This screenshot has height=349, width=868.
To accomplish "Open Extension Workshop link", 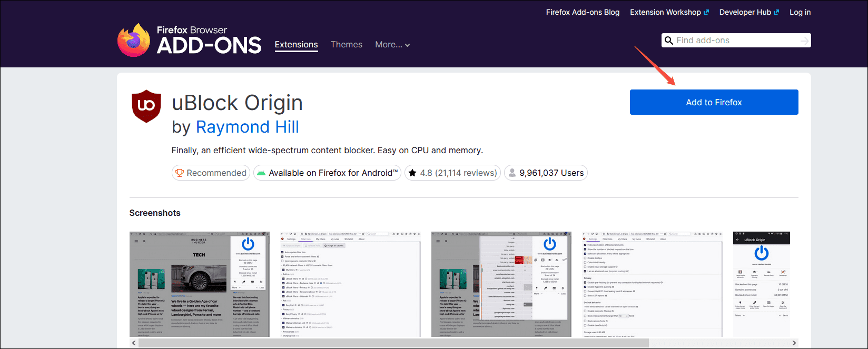I will [669, 12].
